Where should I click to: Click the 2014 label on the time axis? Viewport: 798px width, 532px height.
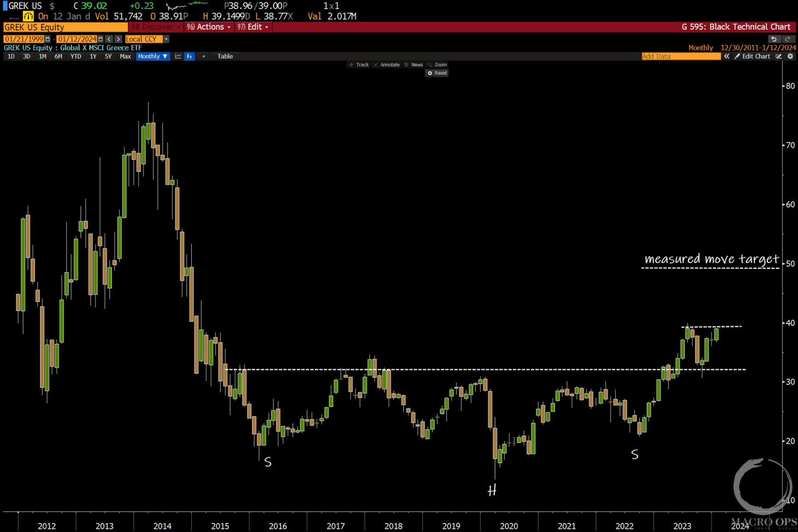[x=162, y=526]
